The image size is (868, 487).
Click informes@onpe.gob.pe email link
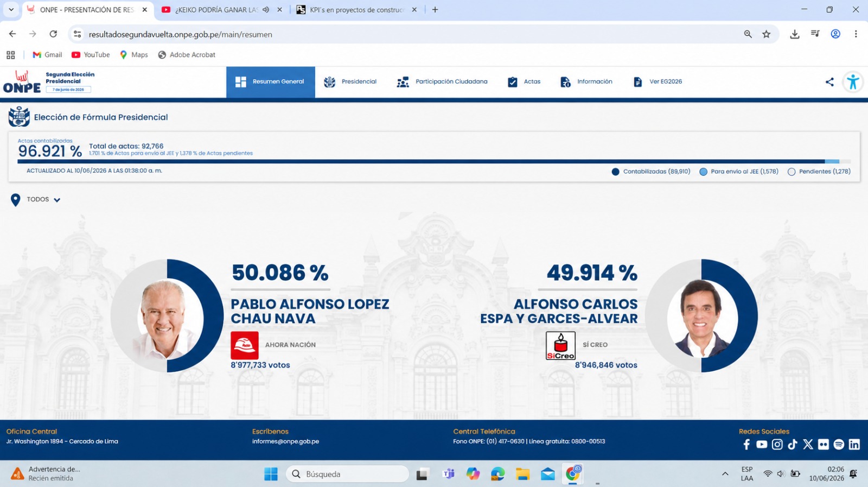285,441
